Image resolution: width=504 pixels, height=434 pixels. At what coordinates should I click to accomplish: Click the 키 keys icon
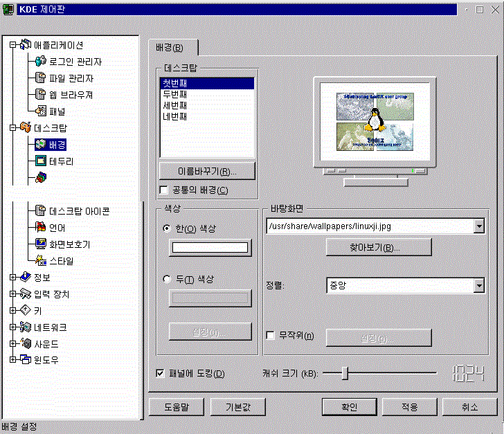coord(26,310)
